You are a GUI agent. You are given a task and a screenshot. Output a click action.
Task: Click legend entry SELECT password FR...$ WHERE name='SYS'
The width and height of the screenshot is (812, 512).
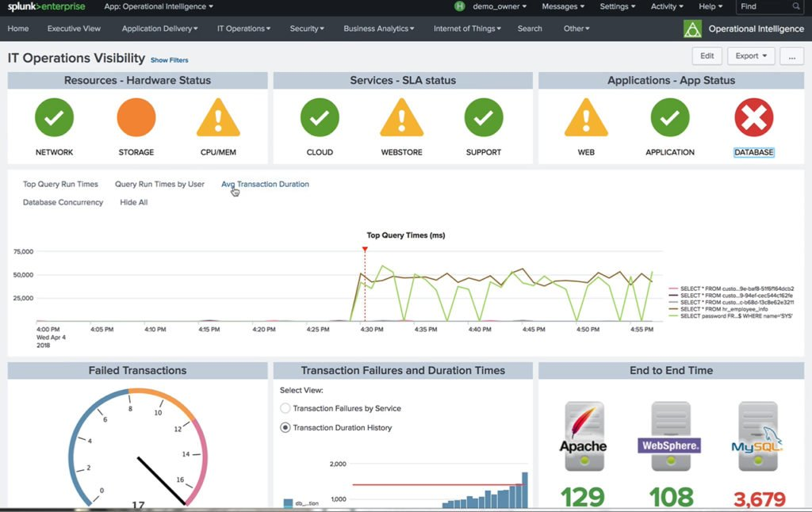(x=731, y=315)
